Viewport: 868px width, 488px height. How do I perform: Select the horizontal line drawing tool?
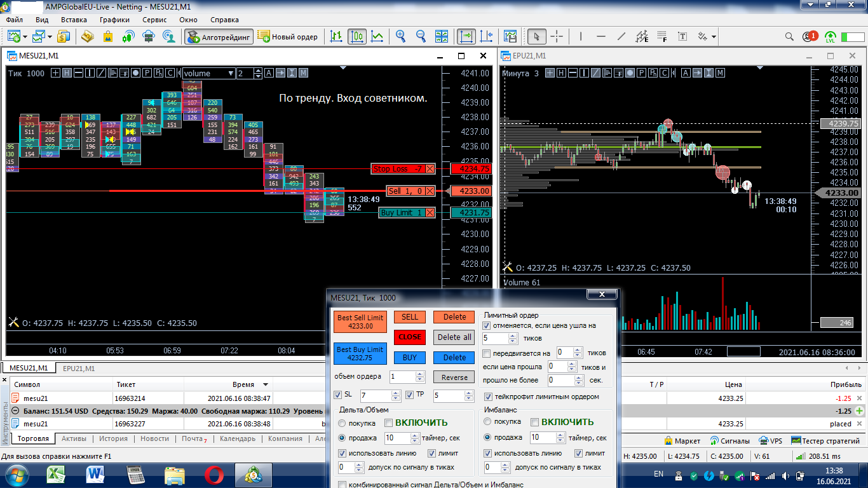click(x=601, y=36)
